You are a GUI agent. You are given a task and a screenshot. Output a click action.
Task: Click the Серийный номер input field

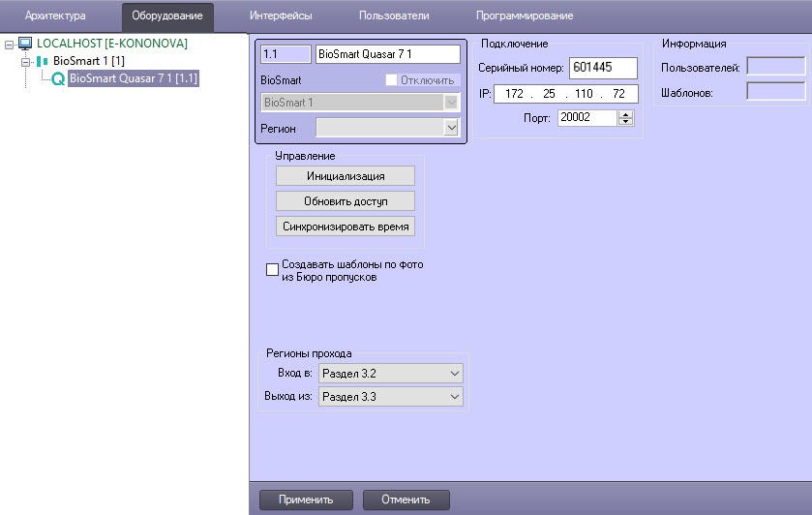603,68
